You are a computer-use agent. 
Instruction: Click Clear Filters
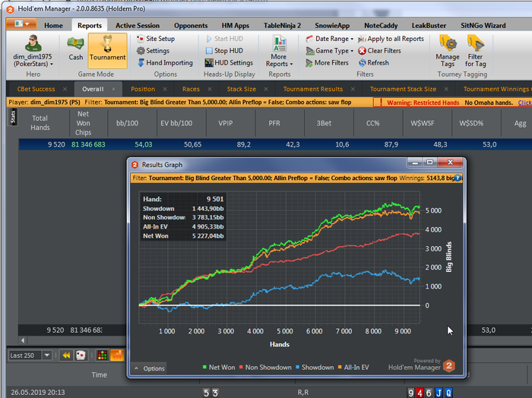click(x=380, y=51)
